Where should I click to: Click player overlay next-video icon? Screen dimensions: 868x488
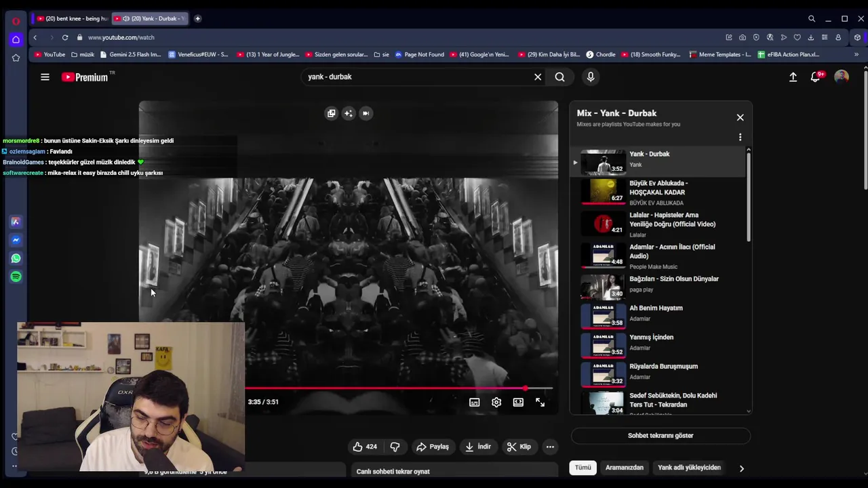[x=366, y=113]
